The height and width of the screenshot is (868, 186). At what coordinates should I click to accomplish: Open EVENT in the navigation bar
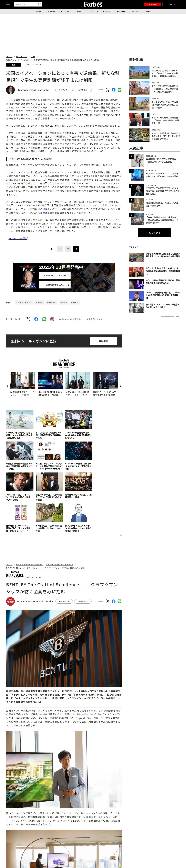(x=148, y=11)
